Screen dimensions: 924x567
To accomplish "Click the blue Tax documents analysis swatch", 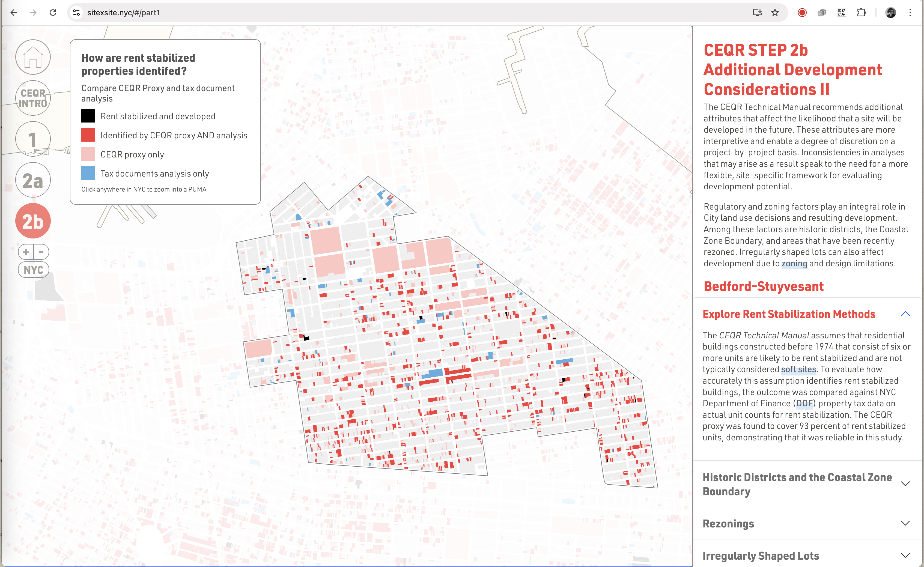I will click(x=88, y=173).
